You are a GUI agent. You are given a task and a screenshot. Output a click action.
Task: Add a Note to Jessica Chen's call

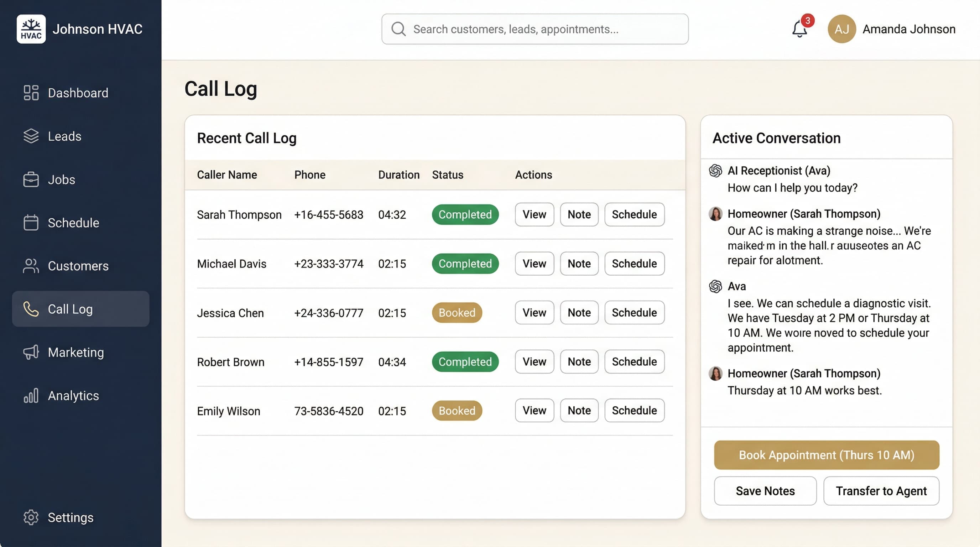pos(579,313)
